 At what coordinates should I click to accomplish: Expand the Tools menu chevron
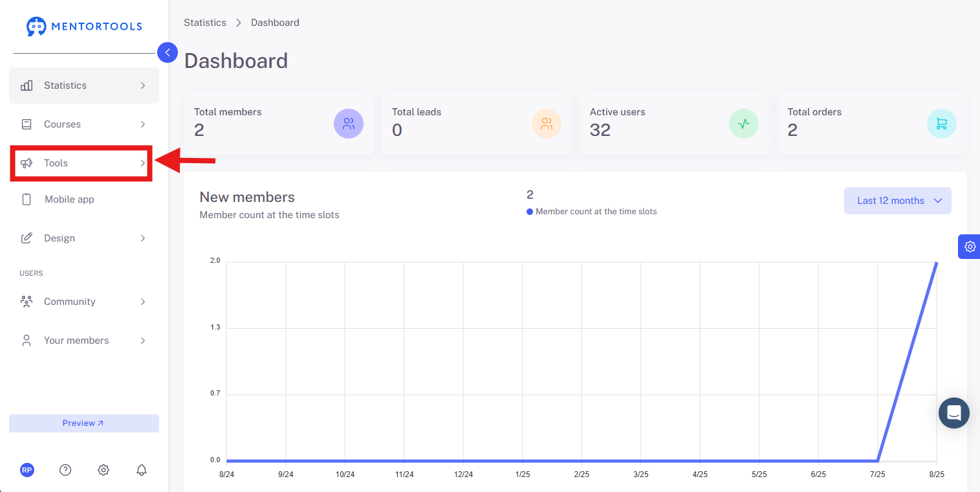click(x=143, y=163)
